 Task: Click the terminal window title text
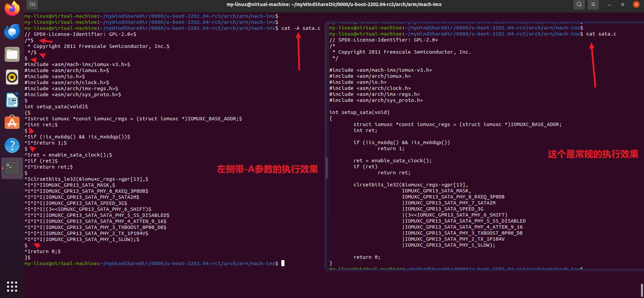tap(334, 4)
